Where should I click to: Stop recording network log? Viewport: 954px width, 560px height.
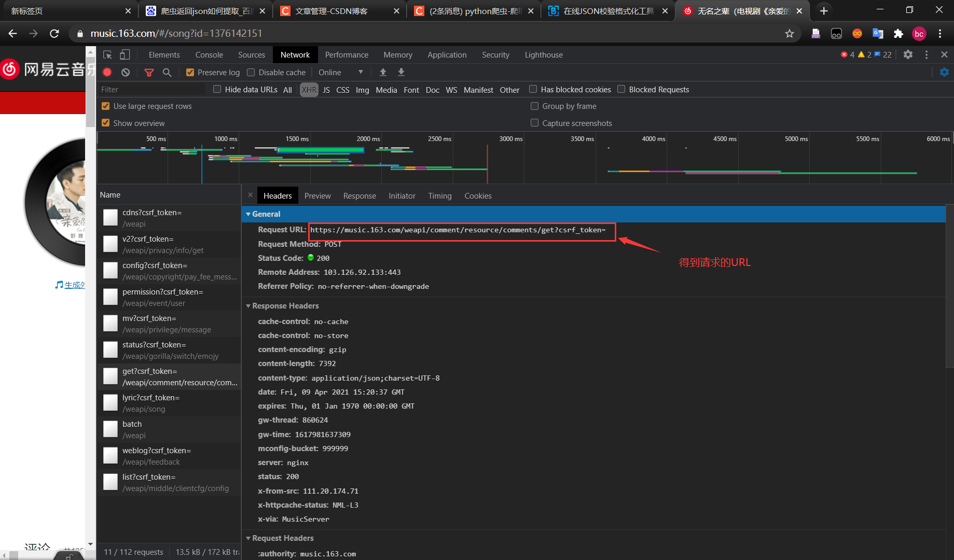coord(107,72)
